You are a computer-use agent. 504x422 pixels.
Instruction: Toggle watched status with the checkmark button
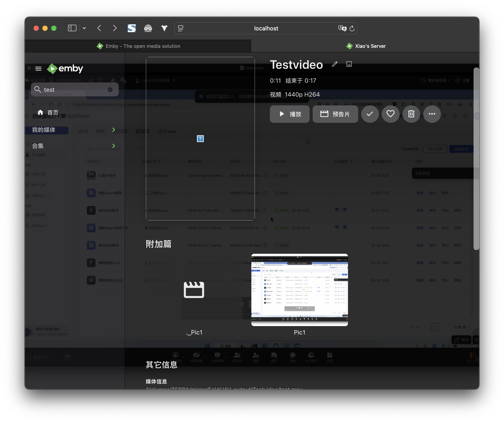[370, 114]
